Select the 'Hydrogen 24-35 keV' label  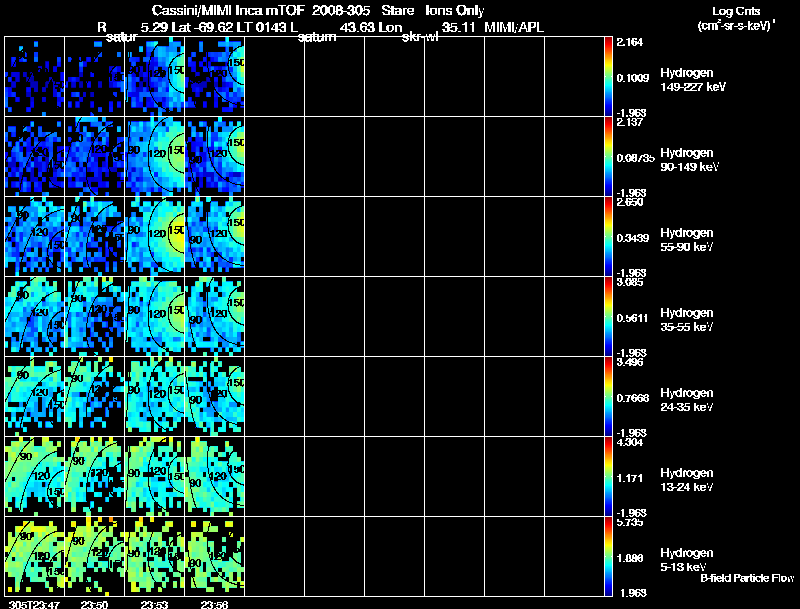(687, 400)
